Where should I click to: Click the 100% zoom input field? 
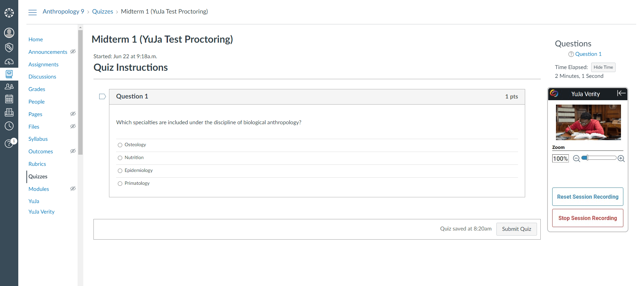[560, 158]
